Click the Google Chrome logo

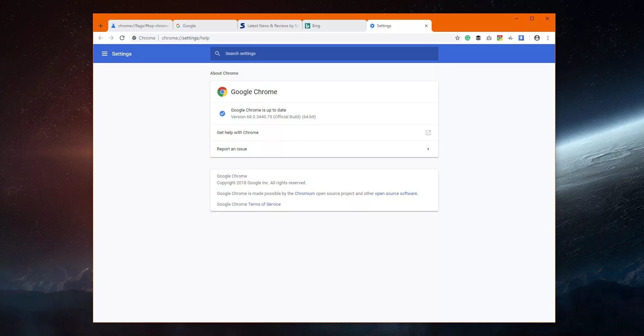222,92
